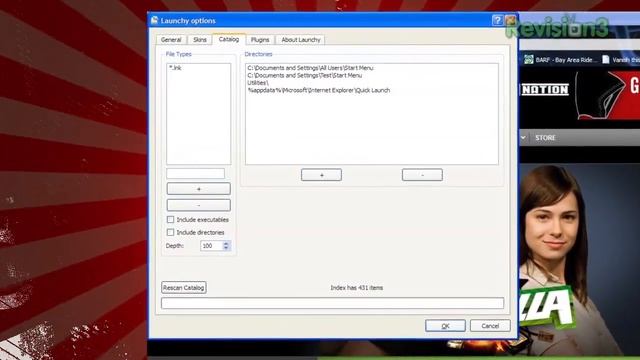
Task: Click the Depth value field
Action: (x=211, y=246)
